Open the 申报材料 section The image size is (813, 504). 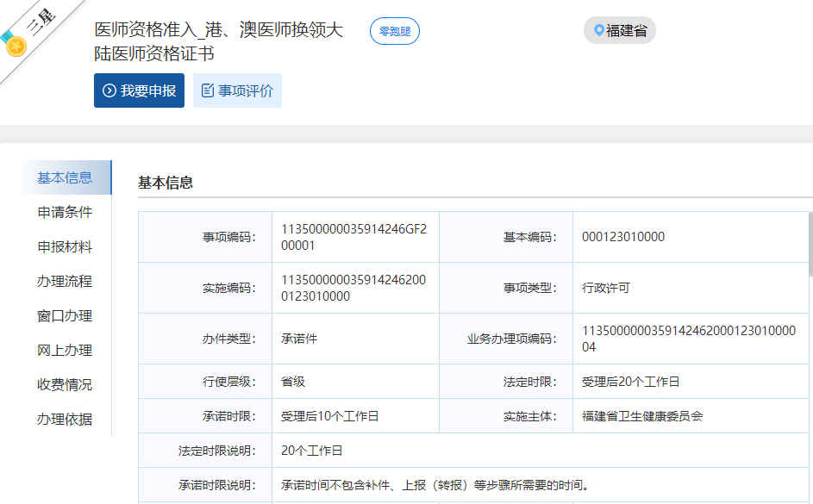tap(65, 246)
